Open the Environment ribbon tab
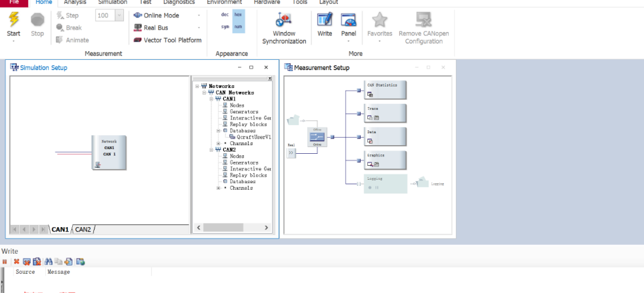Image resolution: width=644 pixels, height=293 pixels. click(224, 3)
